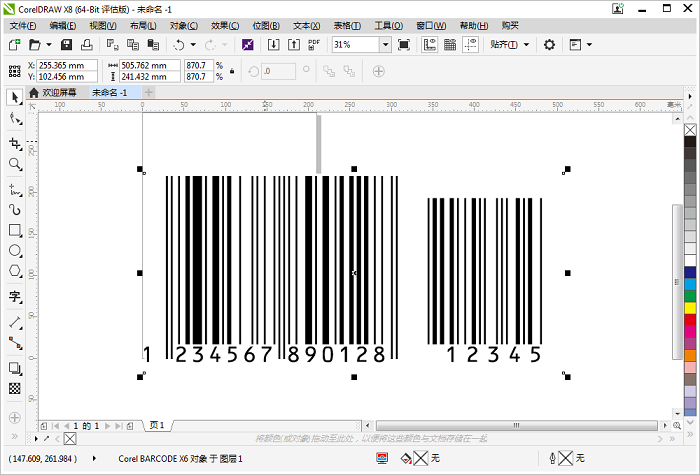The width and height of the screenshot is (700, 475).
Task: Select the 页 1 page tab
Action: coord(157,425)
